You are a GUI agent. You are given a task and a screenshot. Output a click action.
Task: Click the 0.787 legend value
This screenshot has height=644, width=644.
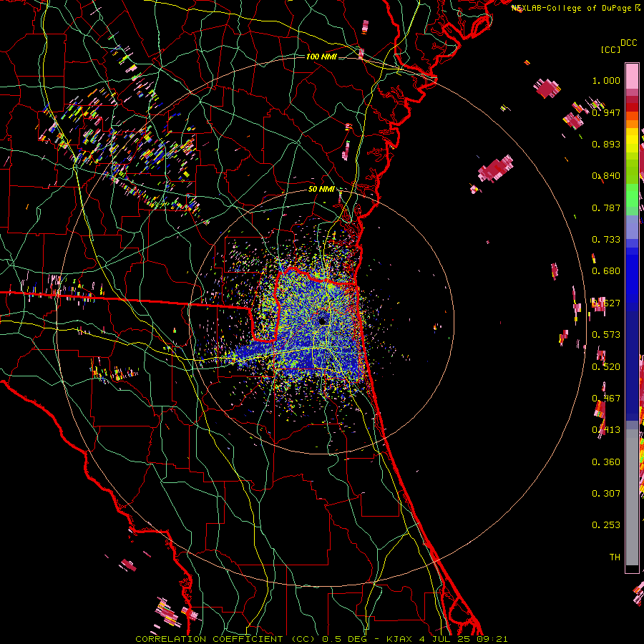tap(606, 208)
